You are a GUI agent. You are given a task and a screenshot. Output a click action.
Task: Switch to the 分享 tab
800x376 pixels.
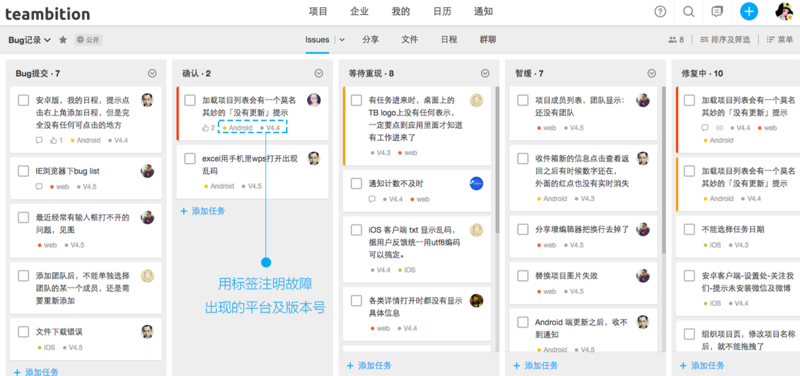pos(370,40)
